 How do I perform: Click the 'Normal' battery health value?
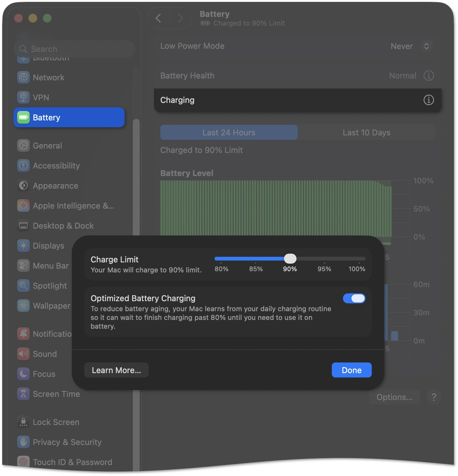point(403,76)
